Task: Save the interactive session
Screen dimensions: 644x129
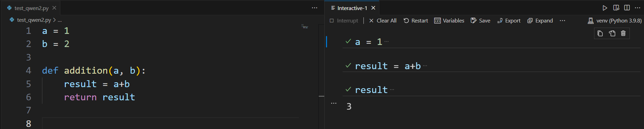Action: tap(480, 21)
